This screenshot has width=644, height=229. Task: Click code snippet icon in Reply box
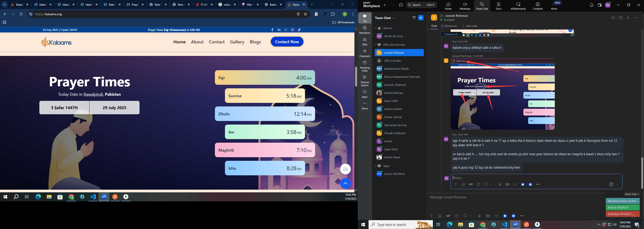[515, 184]
